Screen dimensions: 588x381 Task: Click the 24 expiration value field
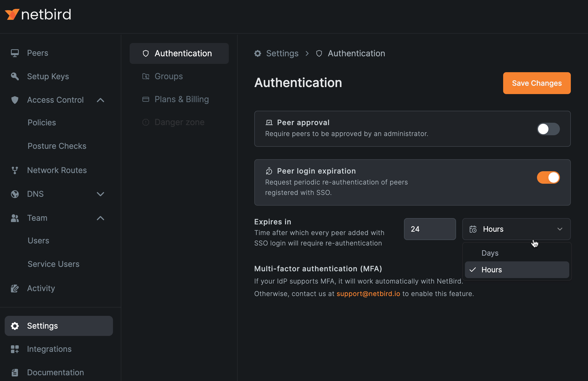click(x=430, y=229)
